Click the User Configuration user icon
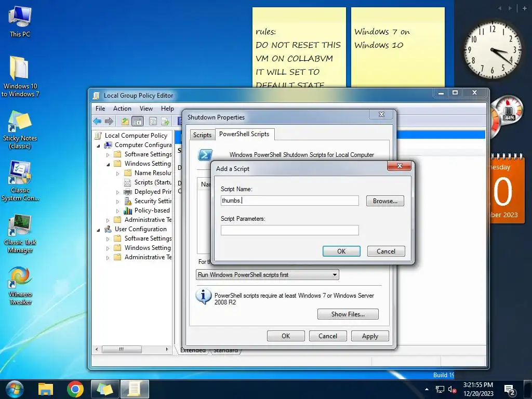The width and height of the screenshot is (532, 399). point(108,229)
